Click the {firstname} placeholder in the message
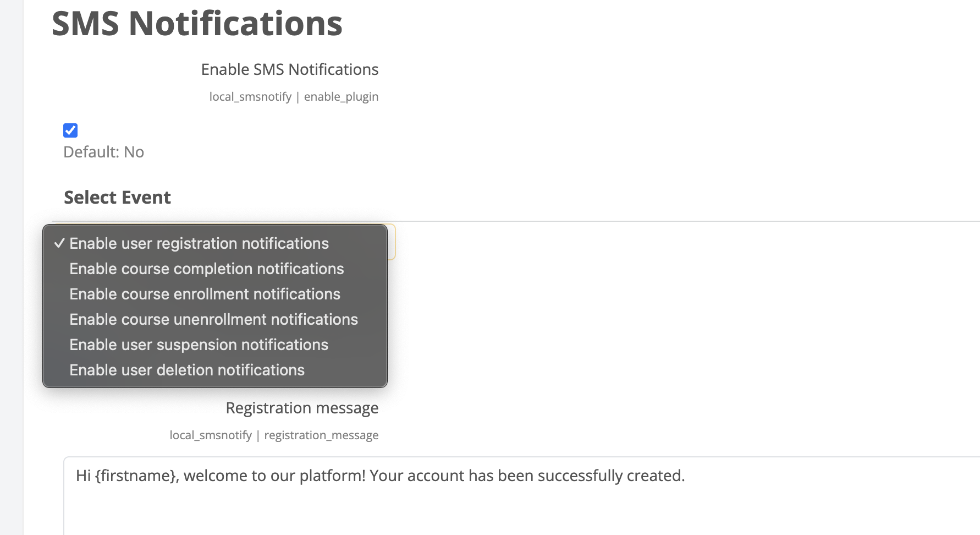 (x=136, y=476)
